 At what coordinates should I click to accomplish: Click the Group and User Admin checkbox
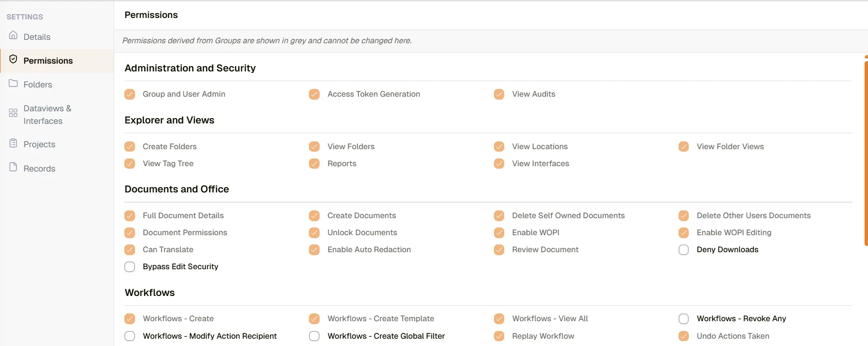(x=130, y=94)
